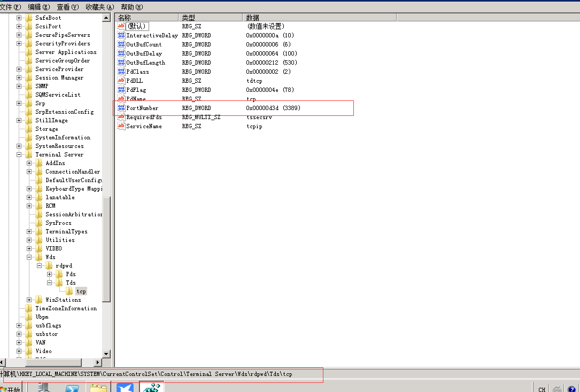Image resolution: width=580 pixels, height=392 pixels.
Task: Expand the WinStations registry key
Action: pyautogui.click(x=29, y=300)
